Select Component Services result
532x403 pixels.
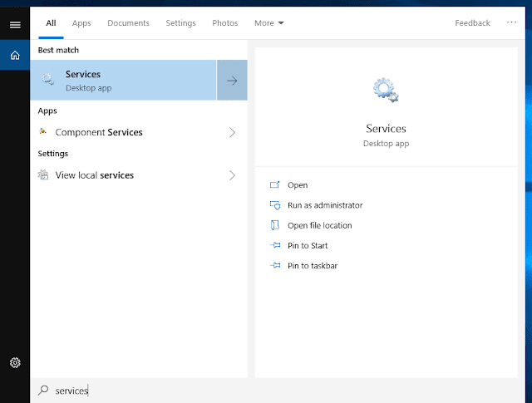coord(139,132)
